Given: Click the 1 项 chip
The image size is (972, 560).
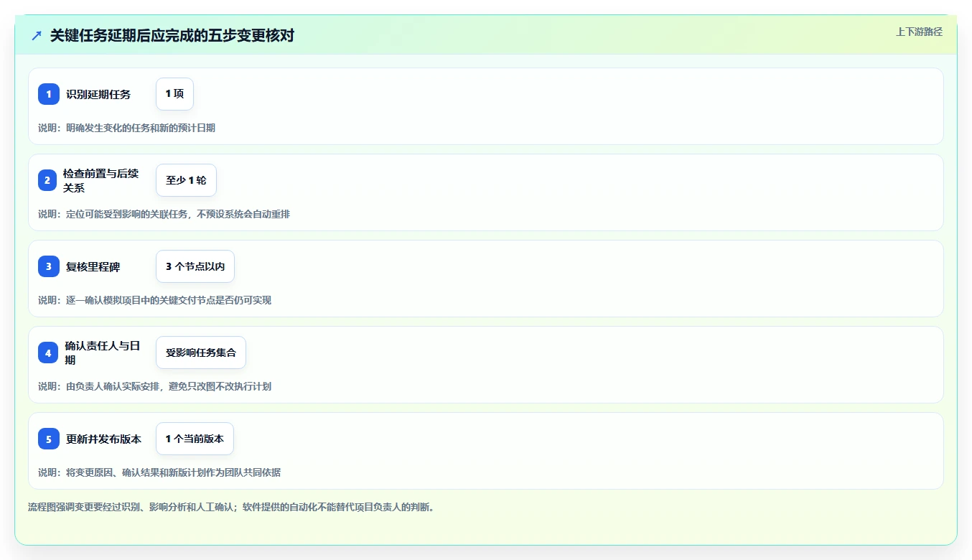Looking at the screenshot, I should click(x=174, y=94).
